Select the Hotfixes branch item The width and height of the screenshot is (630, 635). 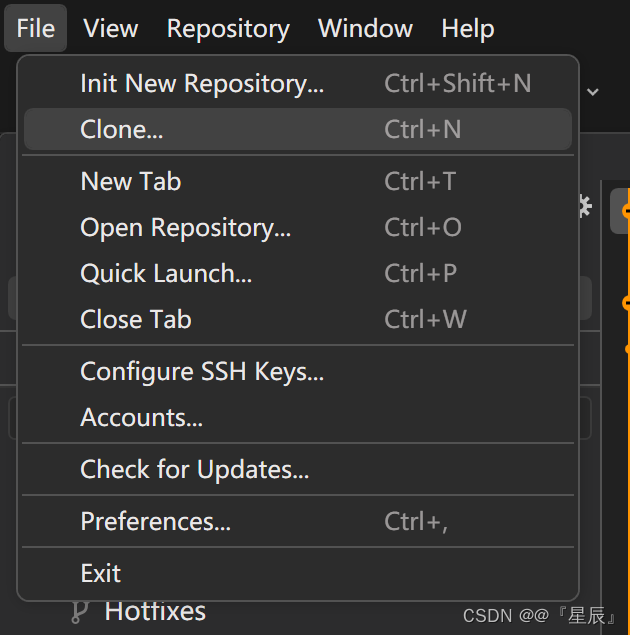coord(155,612)
